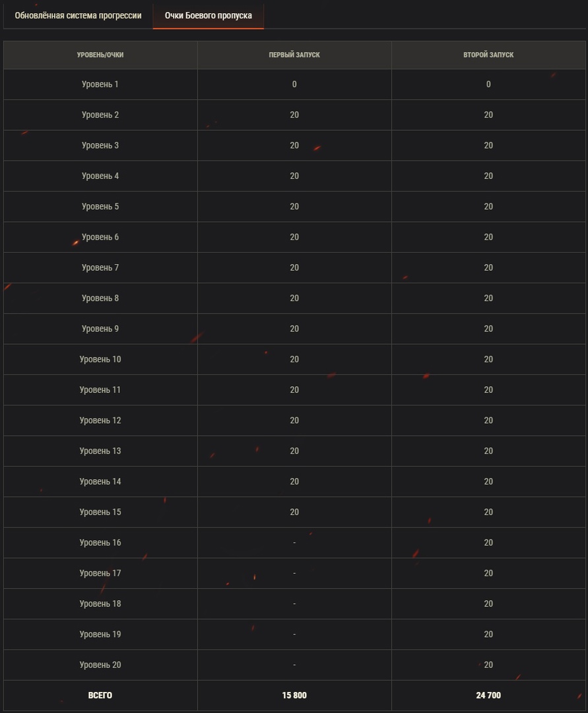Select the 'Уровень 20' row label
The width and height of the screenshot is (588, 713).
[100, 665]
